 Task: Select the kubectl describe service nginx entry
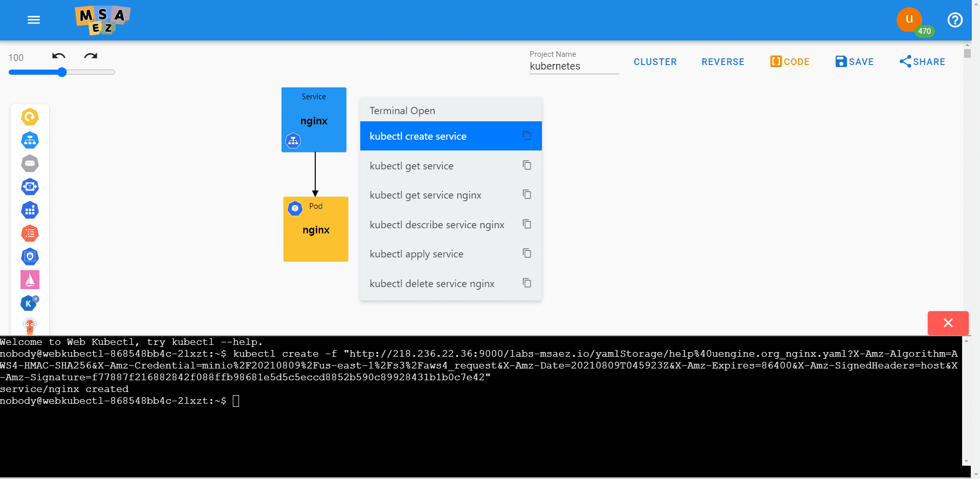tap(451, 225)
